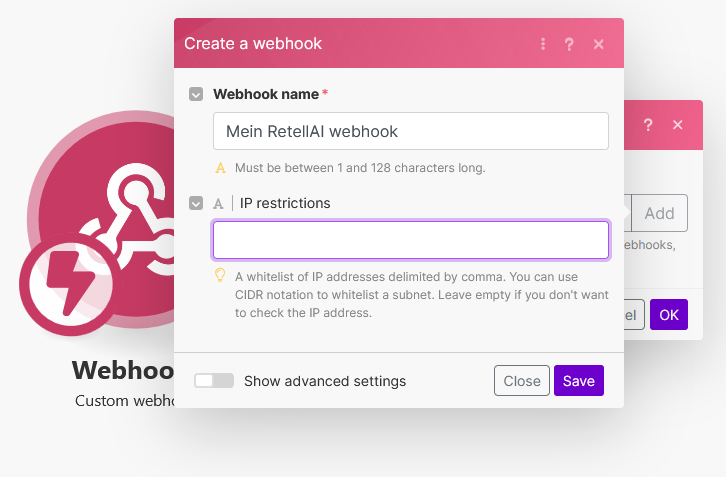Focus the IP restrictions input box
Screen dimensions: 726x477
click(x=410, y=240)
